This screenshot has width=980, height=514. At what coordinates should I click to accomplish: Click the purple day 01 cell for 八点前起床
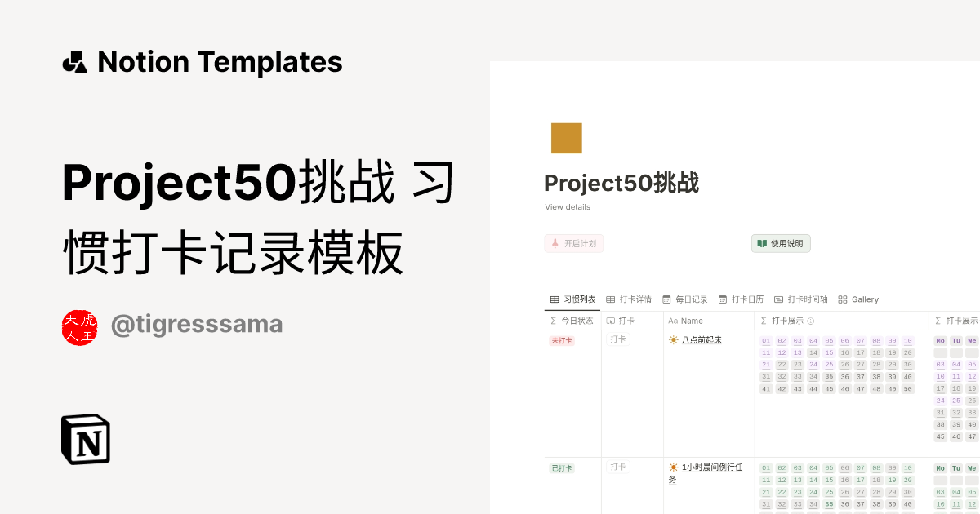point(766,341)
